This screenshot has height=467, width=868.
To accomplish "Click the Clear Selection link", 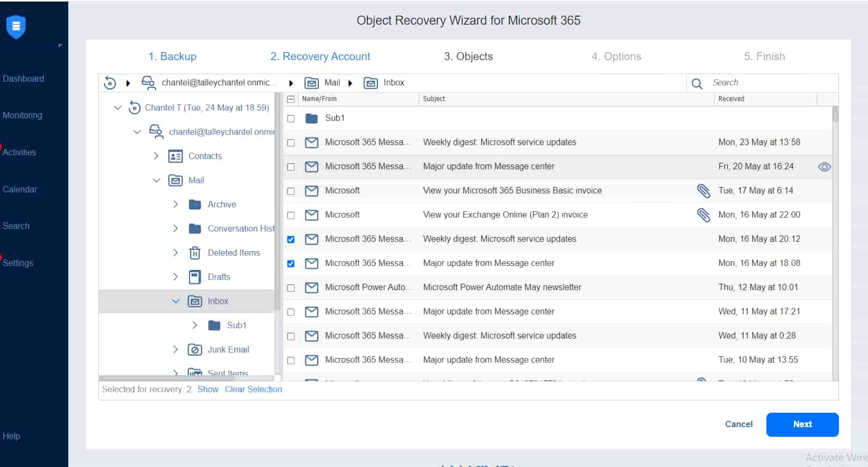I will [x=253, y=390].
